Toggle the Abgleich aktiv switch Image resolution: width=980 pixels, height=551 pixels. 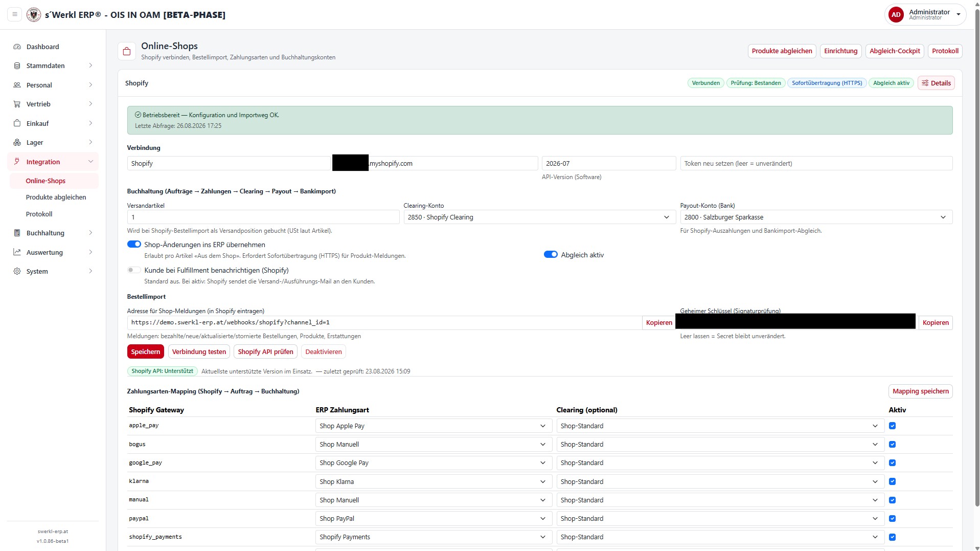[x=551, y=254]
